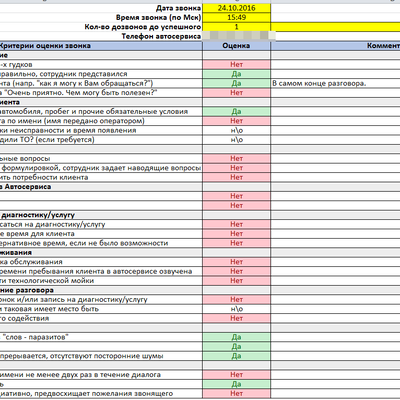The image size is (400, 400).
Task: Select the 'сотрудник представился' criterion cell
Action: pyautogui.click(x=101, y=74)
